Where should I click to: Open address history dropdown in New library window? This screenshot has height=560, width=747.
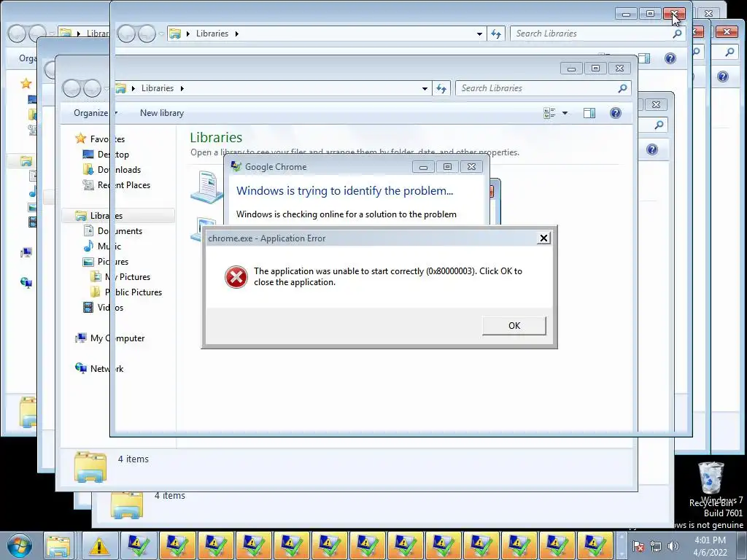(425, 88)
